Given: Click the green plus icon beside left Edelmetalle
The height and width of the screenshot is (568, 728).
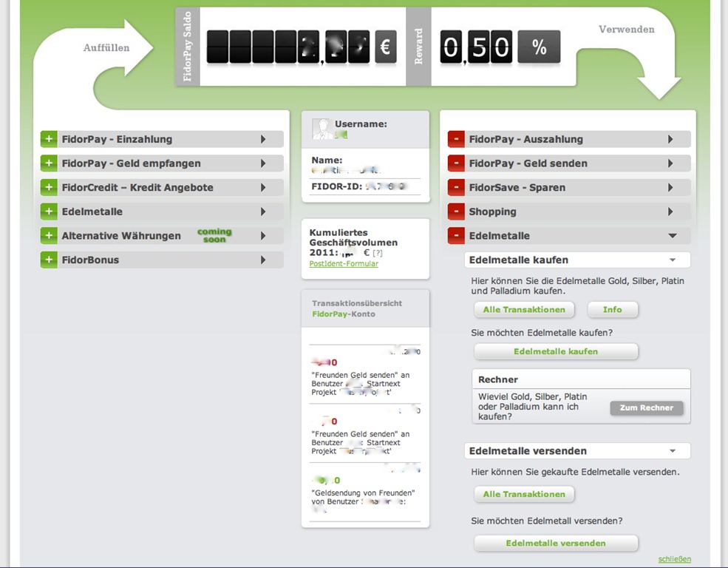Looking at the screenshot, I should [49, 212].
